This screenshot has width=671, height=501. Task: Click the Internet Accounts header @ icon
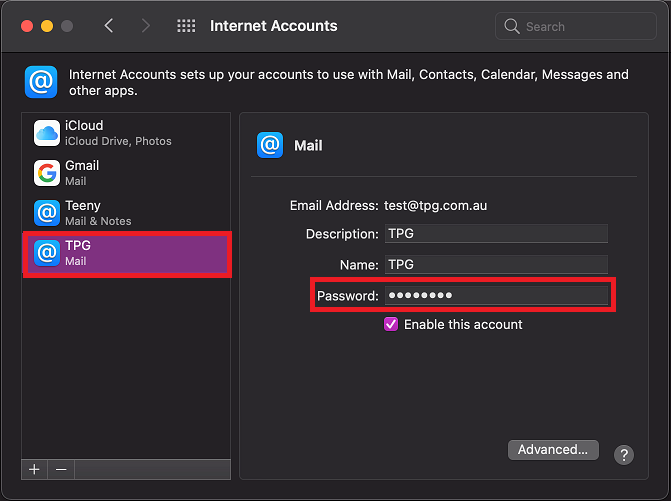[41, 82]
